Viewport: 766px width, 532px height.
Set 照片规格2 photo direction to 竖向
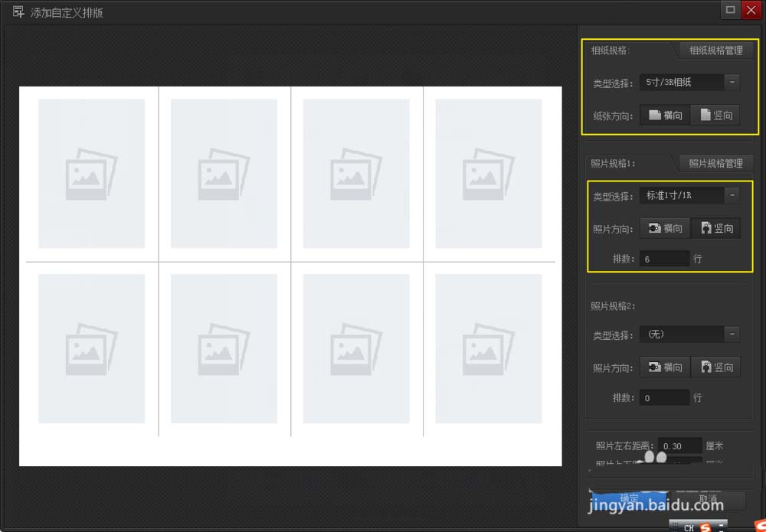pos(715,367)
